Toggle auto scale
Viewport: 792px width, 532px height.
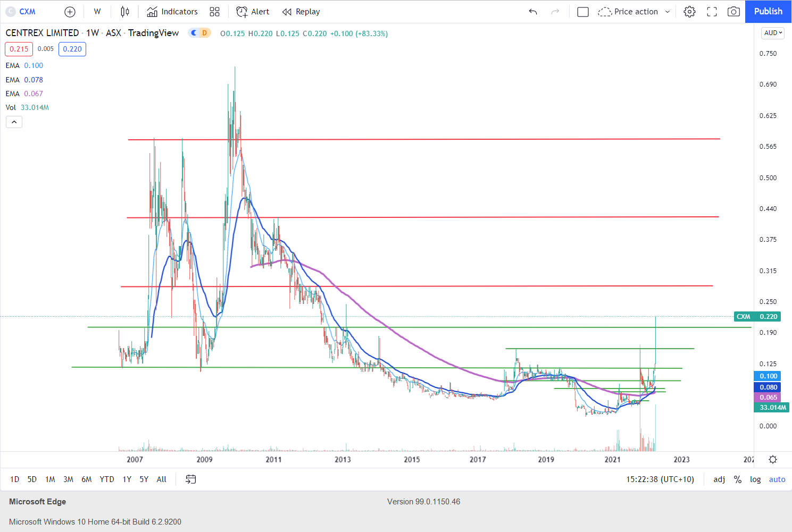pos(777,479)
